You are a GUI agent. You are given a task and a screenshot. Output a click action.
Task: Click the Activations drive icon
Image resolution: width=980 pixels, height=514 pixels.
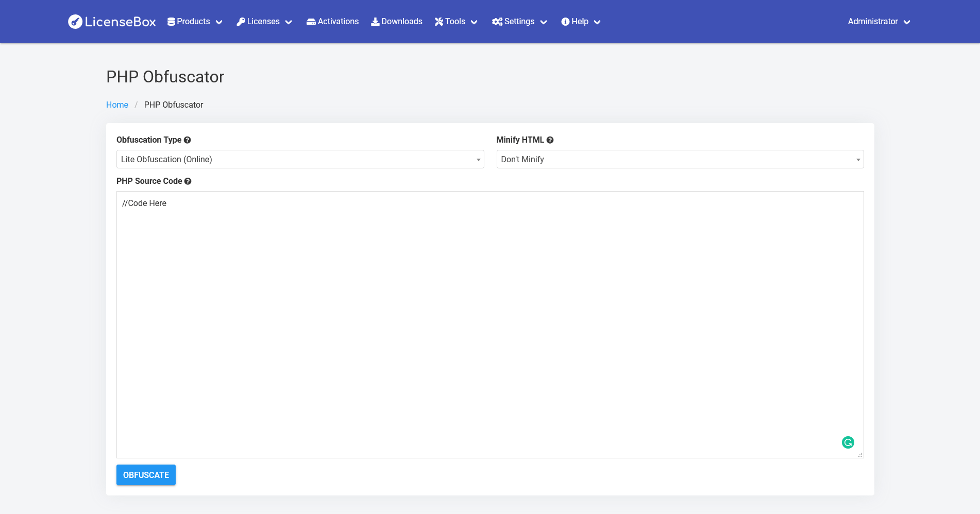point(311,22)
